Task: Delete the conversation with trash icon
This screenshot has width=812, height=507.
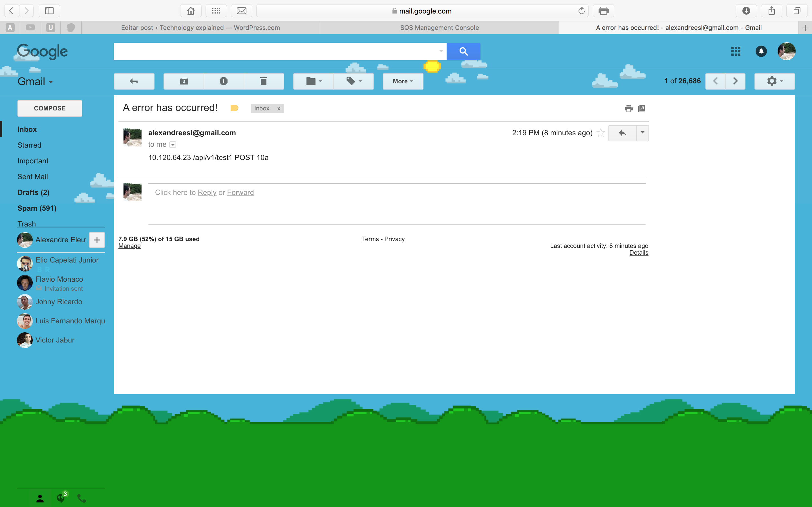Action: [x=264, y=81]
